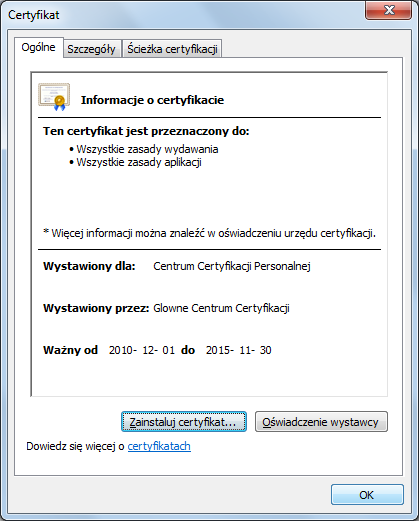The width and height of the screenshot is (419, 521).
Task: Open Oświadczenie wystawcy statement
Action: (321, 422)
